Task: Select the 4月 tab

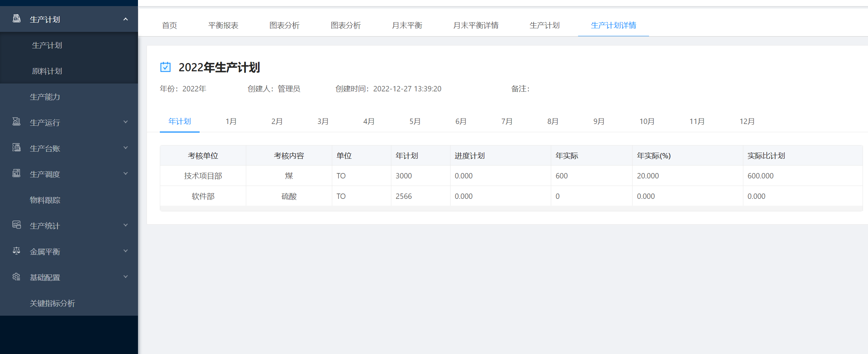Action: click(369, 121)
